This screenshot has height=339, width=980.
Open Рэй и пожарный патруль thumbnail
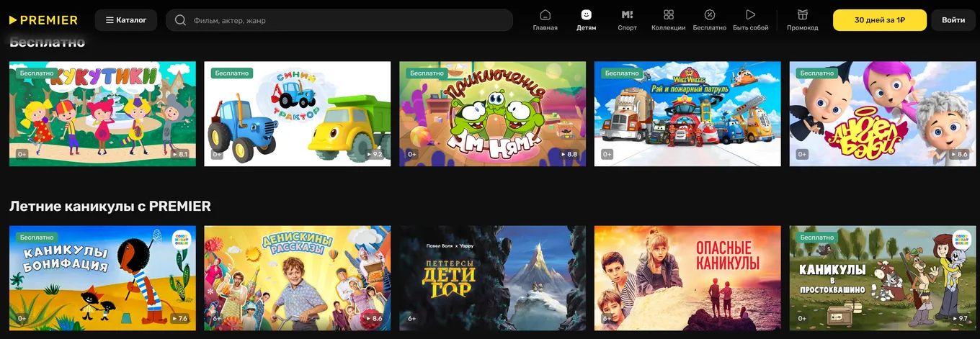coord(687,114)
